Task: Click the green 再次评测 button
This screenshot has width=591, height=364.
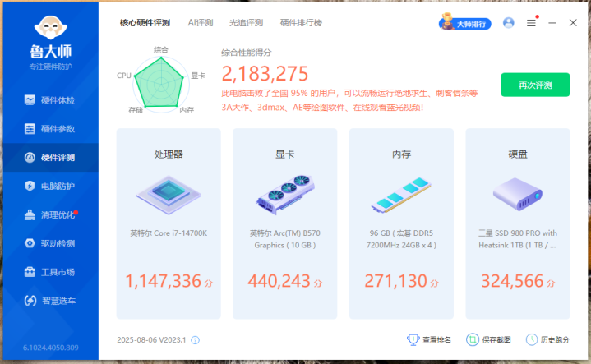Action: (x=535, y=85)
